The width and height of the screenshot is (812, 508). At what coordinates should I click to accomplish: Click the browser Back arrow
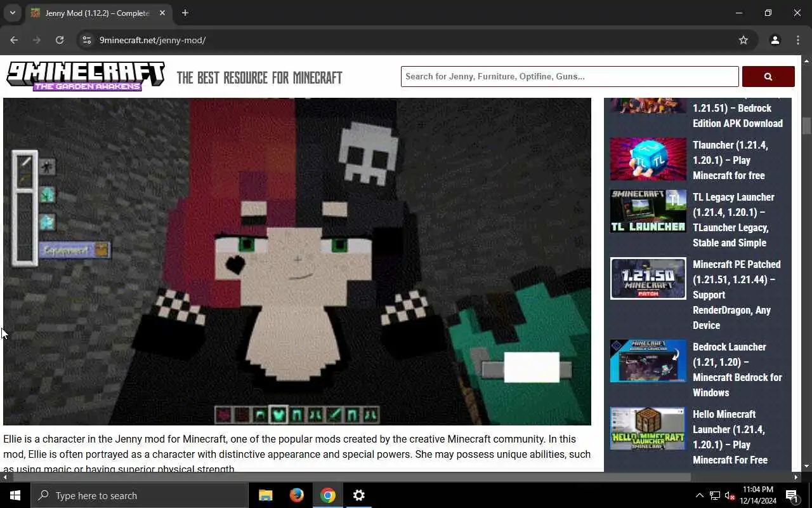[14, 40]
